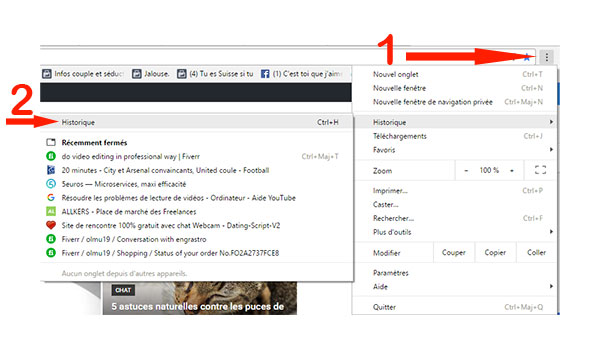Expand the Historique submenu arrow
The width and height of the screenshot is (600, 360).
tap(551, 122)
